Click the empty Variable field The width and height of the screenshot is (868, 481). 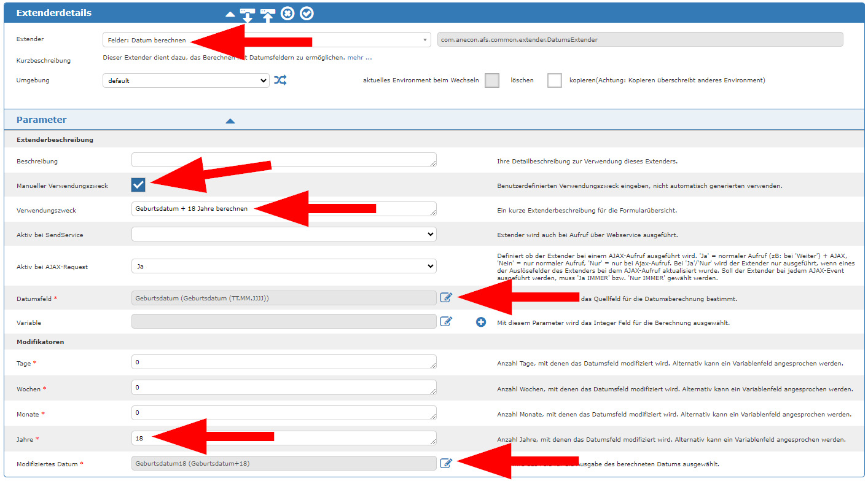284,322
